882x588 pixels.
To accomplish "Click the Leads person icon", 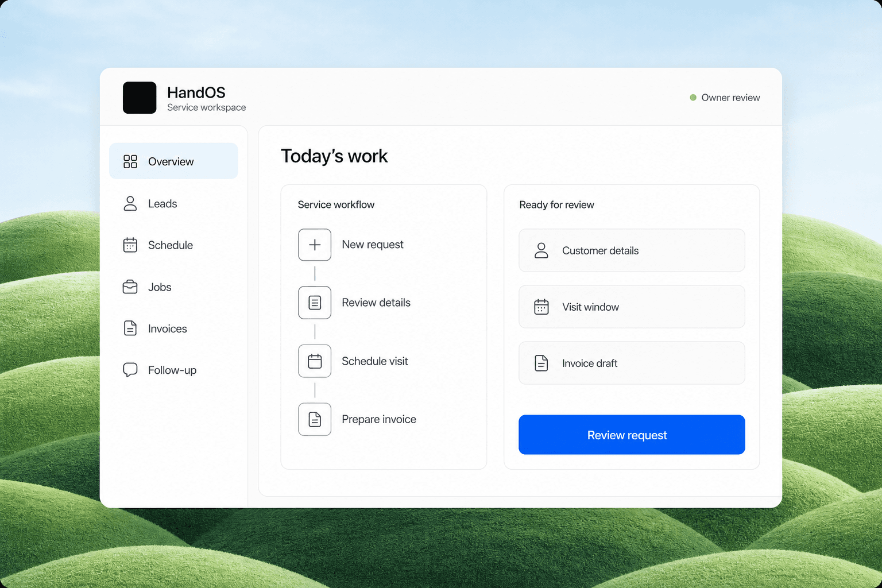I will pos(130,203).
